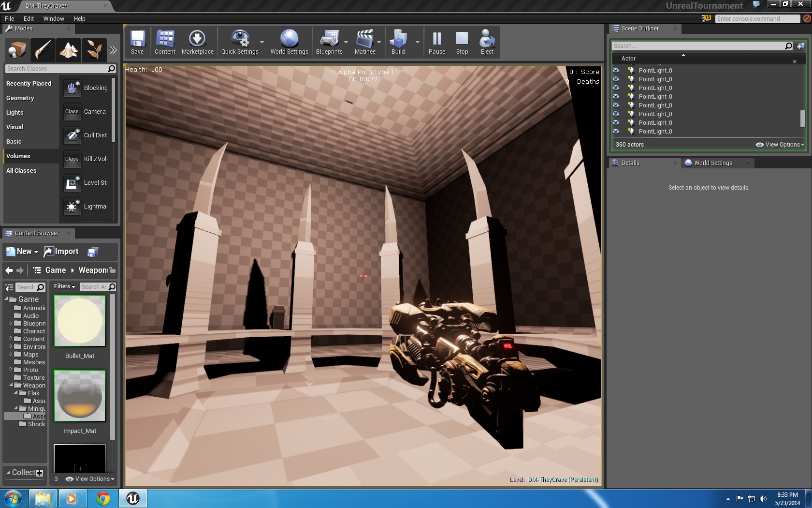Click the content browser save-all icon
The height and width of the screenshot is (508, 812).
93,252
